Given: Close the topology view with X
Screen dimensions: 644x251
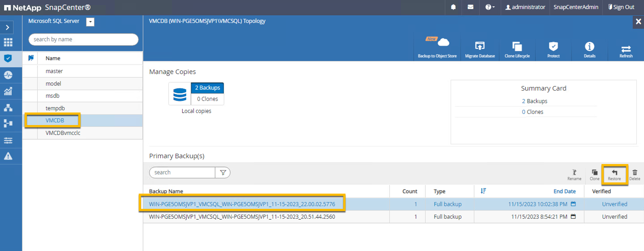Looking at the screenshot, I should pos(638,22).
